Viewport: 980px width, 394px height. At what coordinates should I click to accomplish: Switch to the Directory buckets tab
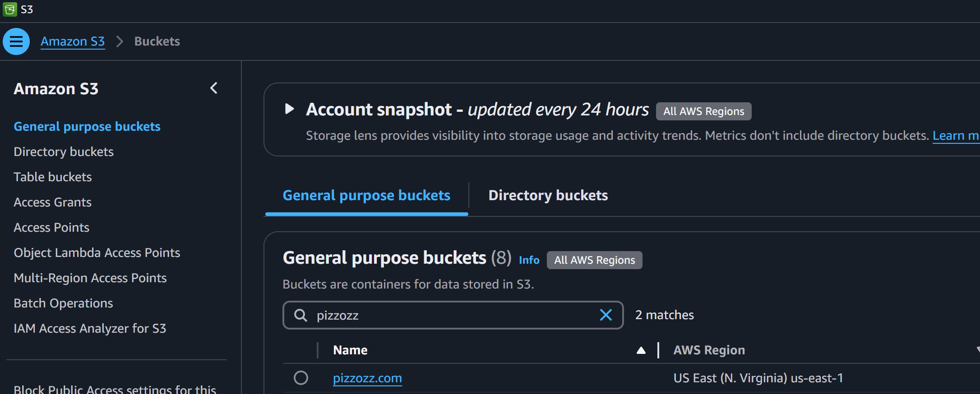(548, 195)
